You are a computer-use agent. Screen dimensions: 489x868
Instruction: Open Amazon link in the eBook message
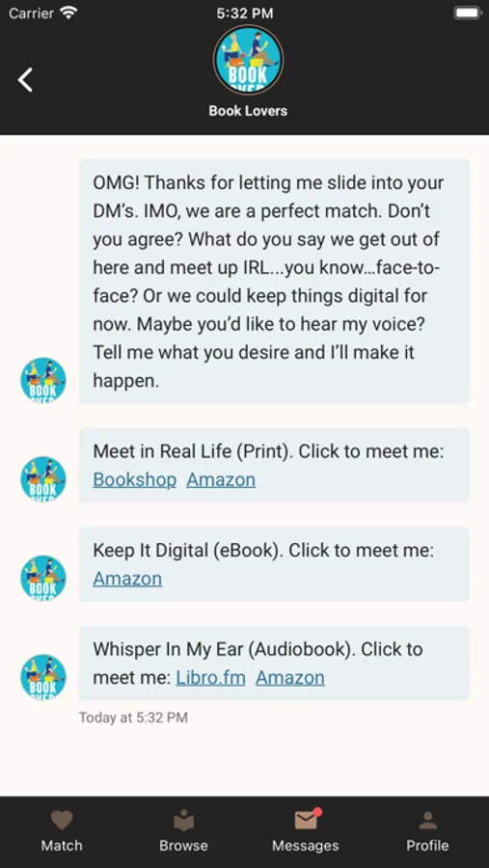coord(127,579)
